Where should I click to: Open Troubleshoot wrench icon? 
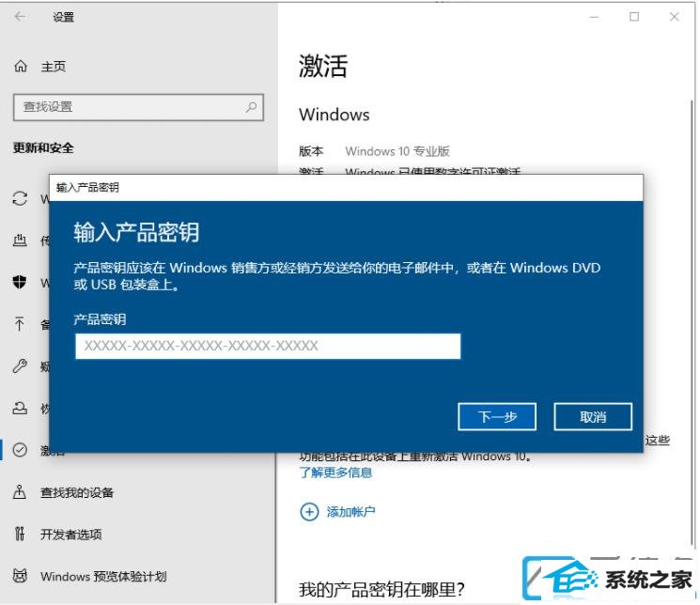(20, 365)
